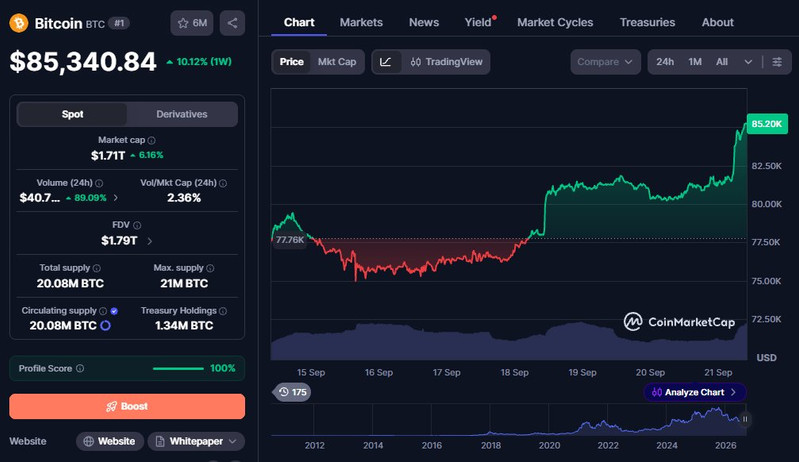Screen dimensions: 799x462
Task: Select the line chart icon
Action: click(x=386, y=62)
